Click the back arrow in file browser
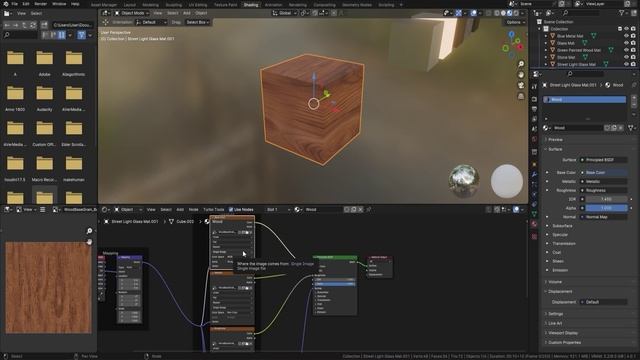Image resolution: width=640 pixels, height=360 pixels. click(x=7, y=25)
